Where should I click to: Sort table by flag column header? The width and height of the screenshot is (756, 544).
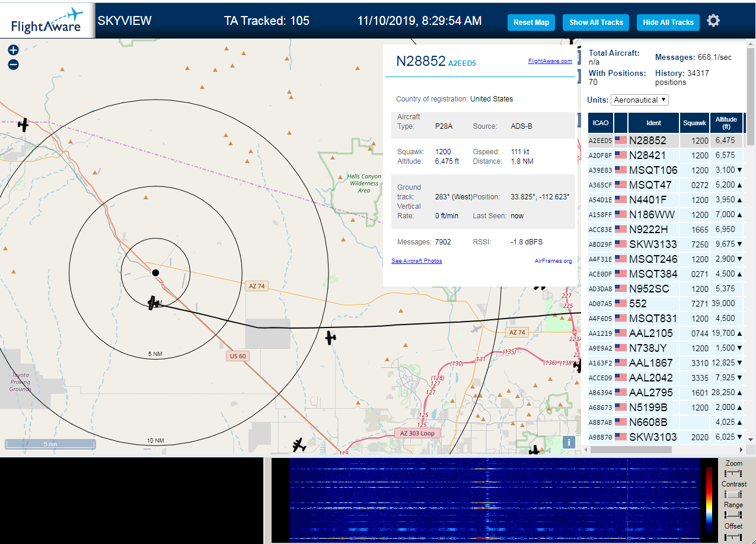click(621, 123)
